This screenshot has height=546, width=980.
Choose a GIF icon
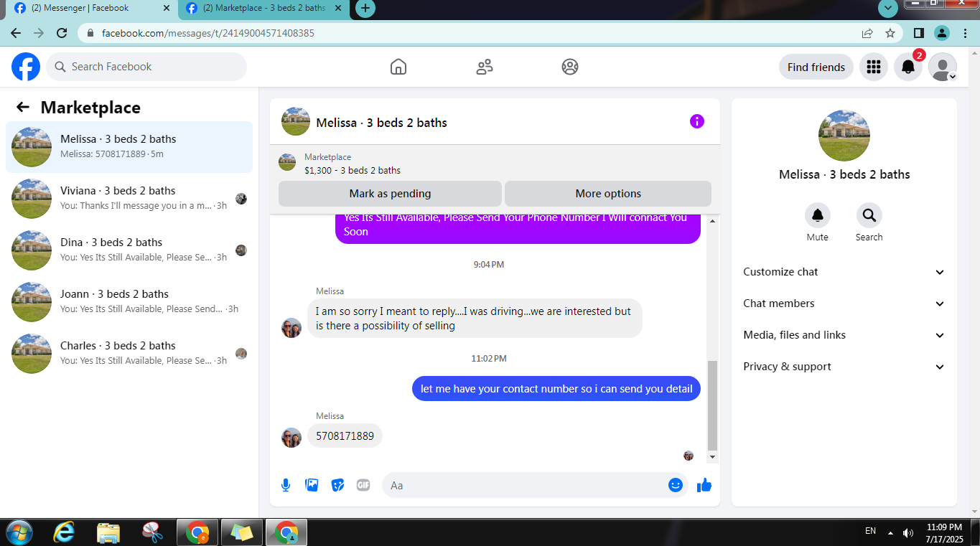(x=363, y=485)
